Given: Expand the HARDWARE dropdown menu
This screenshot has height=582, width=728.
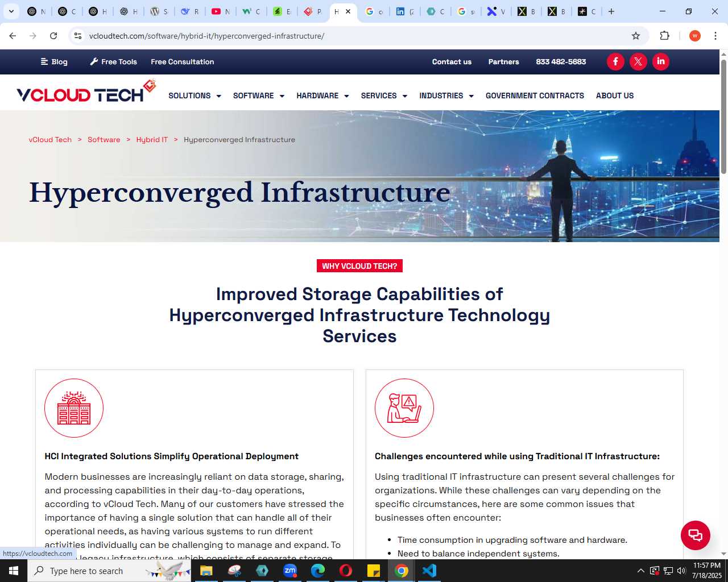Looking at the screenshot, I should [x=322, y=95].
